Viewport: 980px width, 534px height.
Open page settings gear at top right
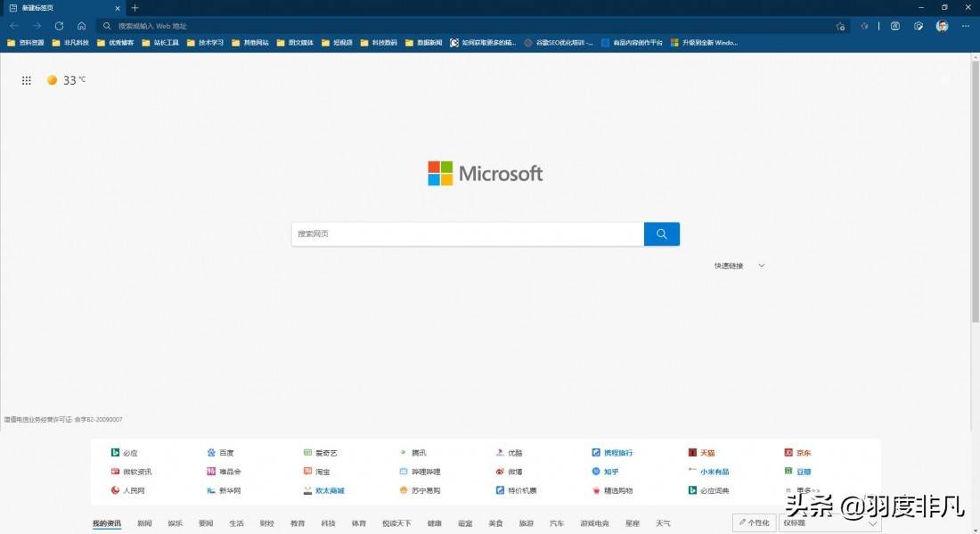point(945,79)
